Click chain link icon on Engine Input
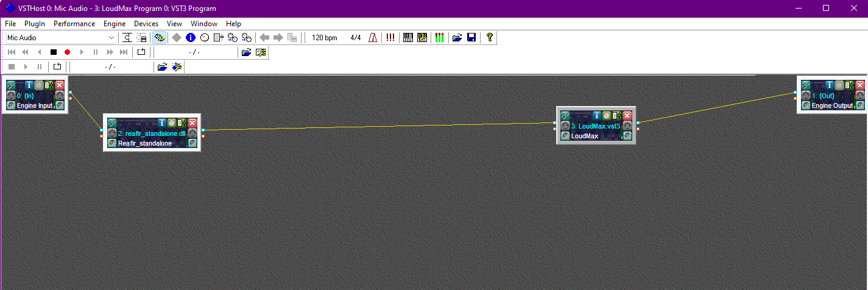 [x=11, y=85]
